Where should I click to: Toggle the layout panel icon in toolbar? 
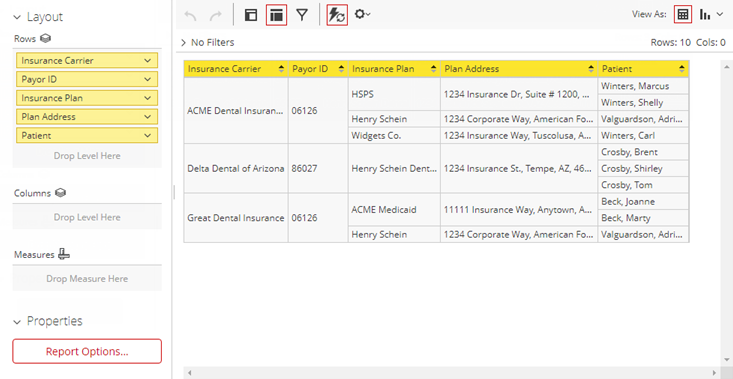point(251,15)
